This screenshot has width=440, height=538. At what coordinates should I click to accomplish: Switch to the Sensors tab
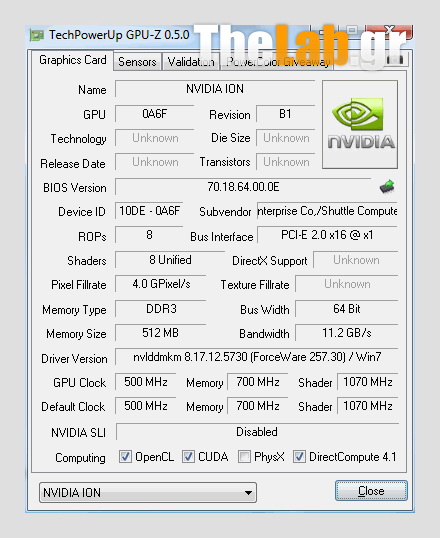137,62
